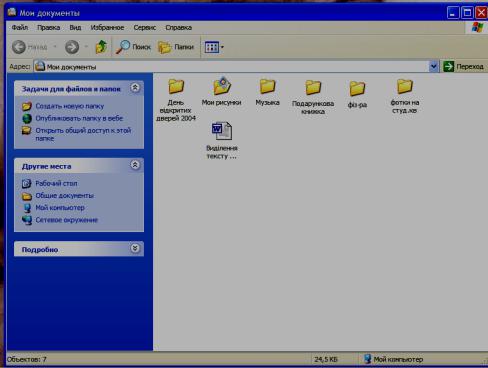This screenshot has width=488, height=368.
Task: Maximize the Мои документы window
Action: [x=467, y=13]
